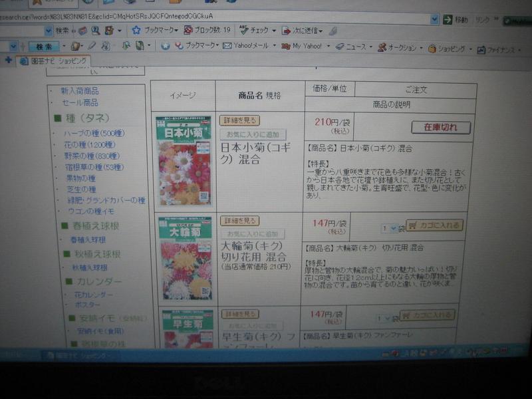Open 新入荷商品 sidebar link
The image size is (532, 399).
tap(80, 91)
